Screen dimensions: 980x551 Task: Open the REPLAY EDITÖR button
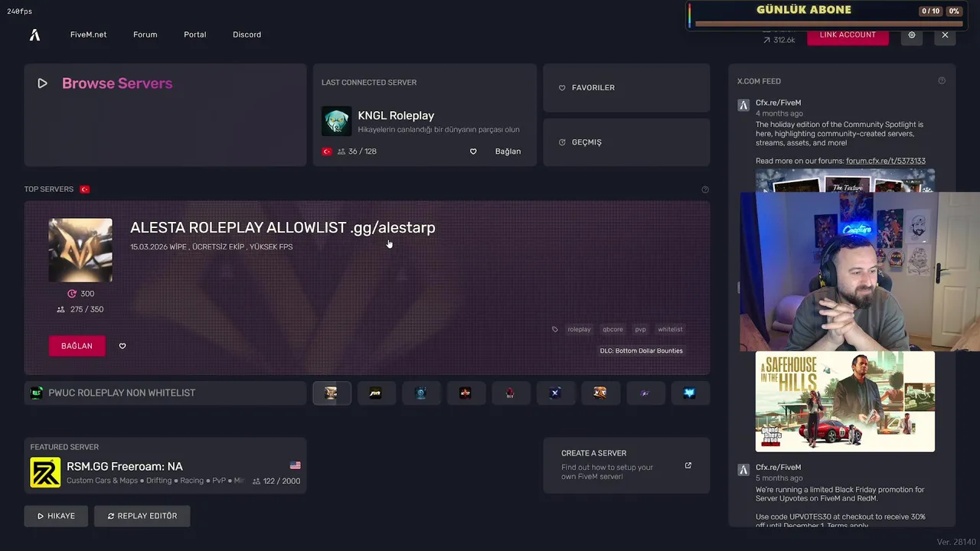[x=142, y=516]
